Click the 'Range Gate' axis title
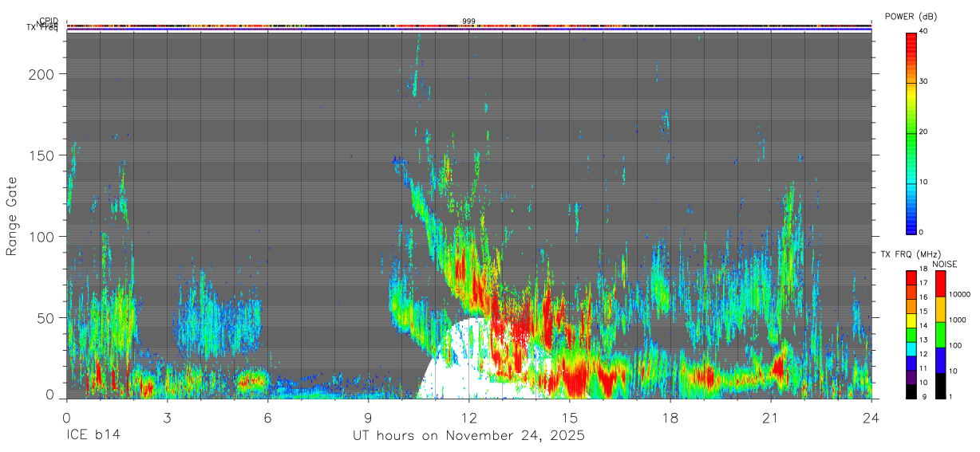Image resolution: width=980 pixels, height=452 pixels. [12, 217]
